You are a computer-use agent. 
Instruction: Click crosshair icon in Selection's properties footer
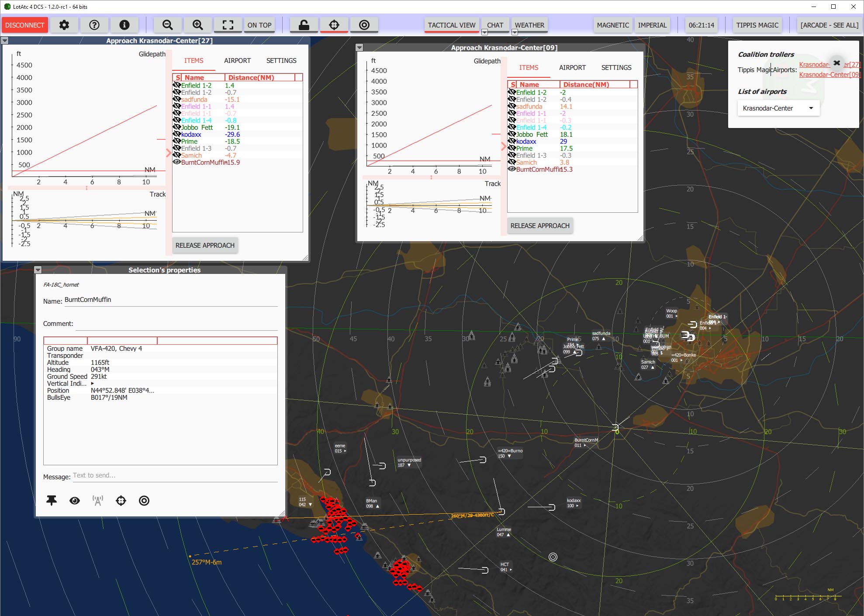pyautogui.click(x=121, y=501)
